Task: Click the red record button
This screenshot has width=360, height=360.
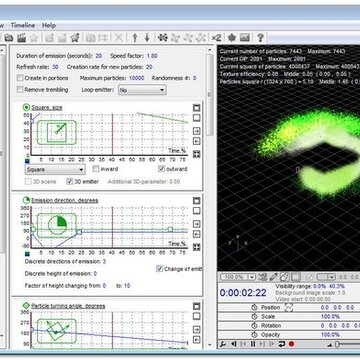Action: (x=291, y=344)
